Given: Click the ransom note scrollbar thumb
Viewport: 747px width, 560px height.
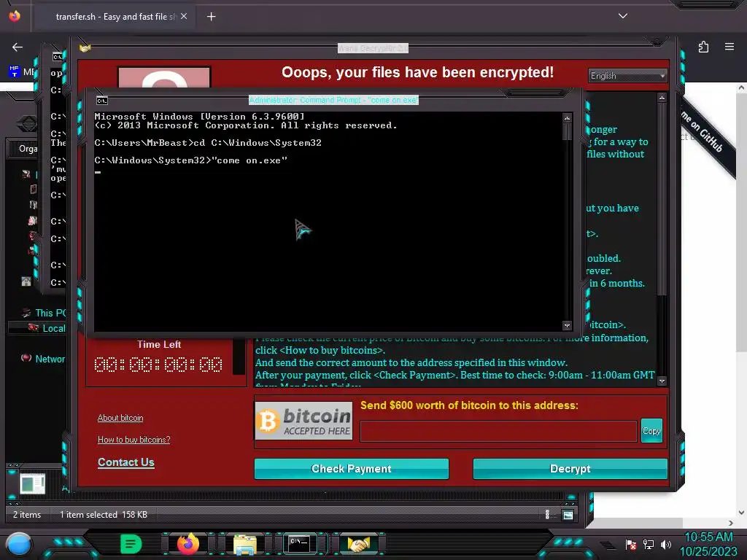Looking at the screenshot, I should click(x=662, y=198).
